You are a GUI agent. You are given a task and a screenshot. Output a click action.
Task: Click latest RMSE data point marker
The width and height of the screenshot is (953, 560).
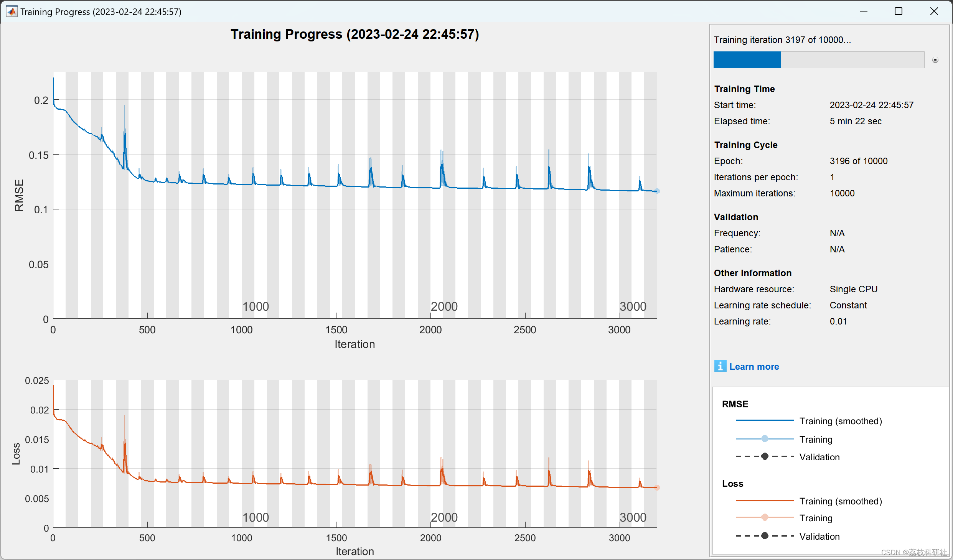(657, 191)
